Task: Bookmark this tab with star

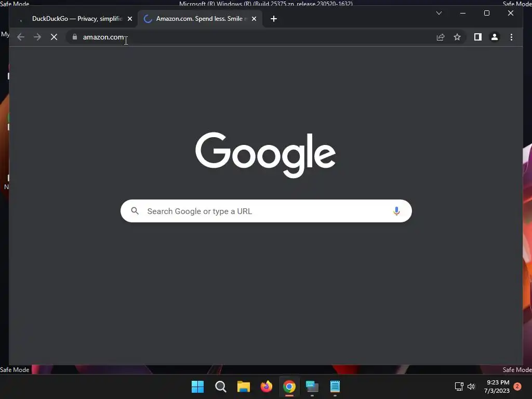Action: [x=457, y=37]
